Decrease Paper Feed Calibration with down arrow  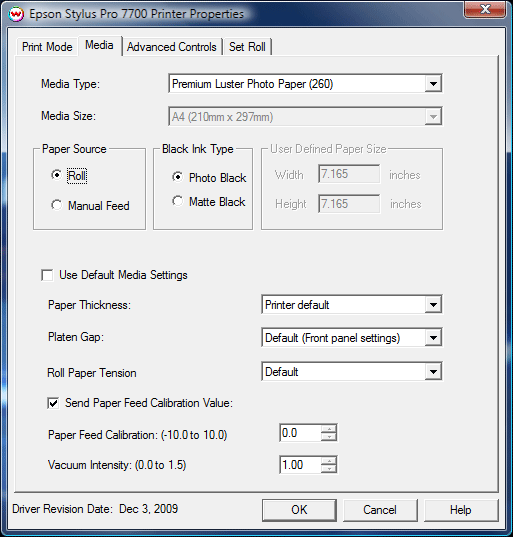pyautogui.click(x=329, y=437)
